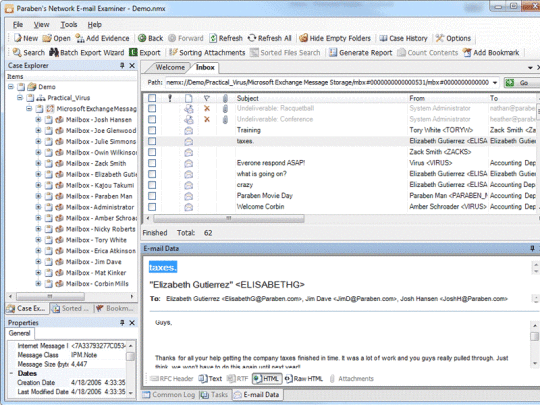
Task: Check the Welcome Corbin message checkbox
Action: point(152,207)
